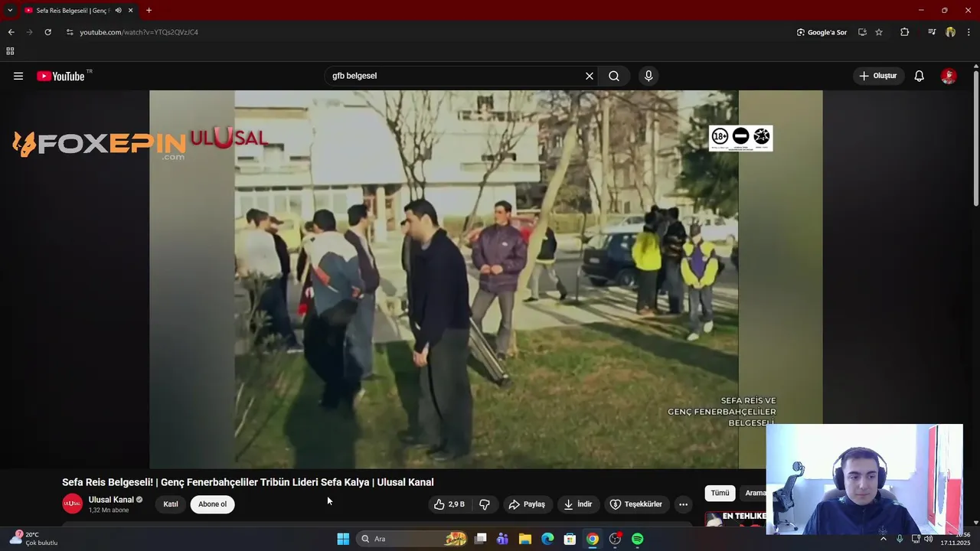
Task: Close the Sefa Reis Belgeseli tab
Action: tap(131, 10)
